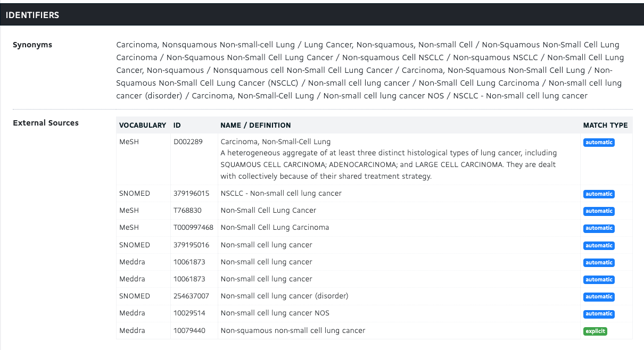The image size is (644, 350).
Task: Select the MeSH ID D002289
Action: coord(188,141)
